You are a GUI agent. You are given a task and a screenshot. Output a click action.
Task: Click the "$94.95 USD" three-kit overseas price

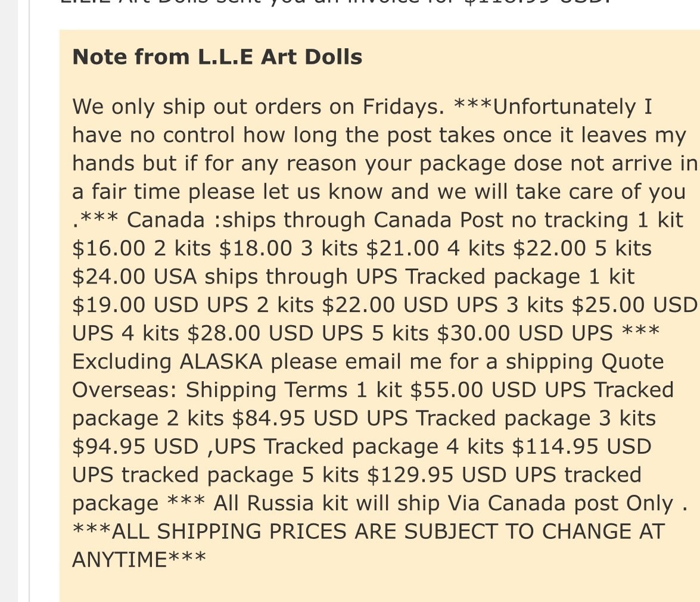pos(135,447)
